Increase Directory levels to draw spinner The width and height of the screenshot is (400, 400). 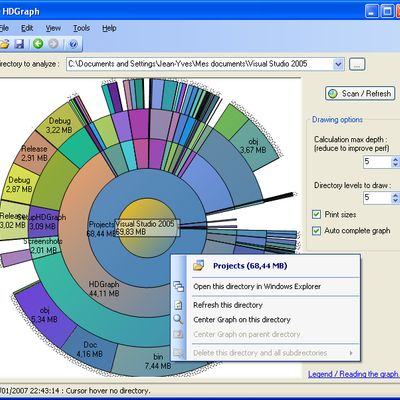tap(395, 195)
